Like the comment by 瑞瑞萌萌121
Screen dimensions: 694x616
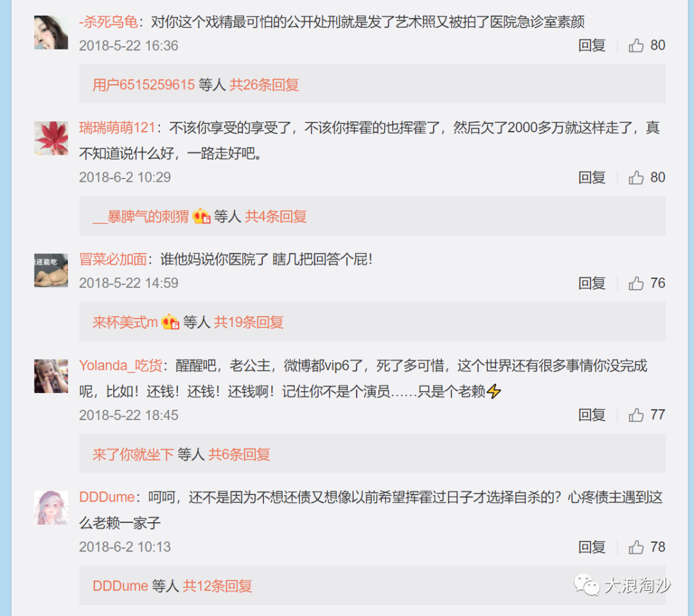coord(636,177)
